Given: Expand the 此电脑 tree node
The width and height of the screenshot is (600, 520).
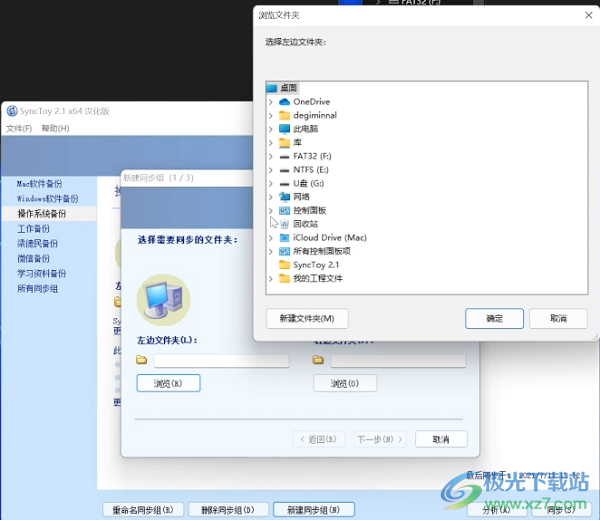Looking at the screenshot, I should [x=271, y=129].
